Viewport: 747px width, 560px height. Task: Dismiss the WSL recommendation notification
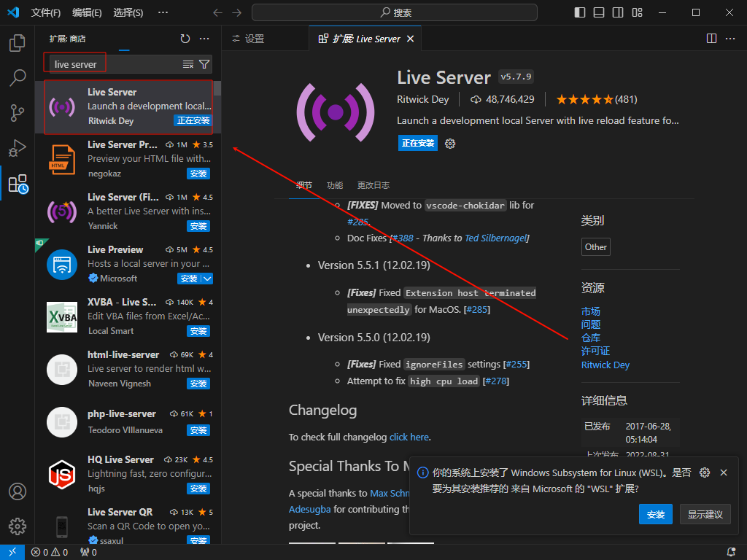click(724, 472)
